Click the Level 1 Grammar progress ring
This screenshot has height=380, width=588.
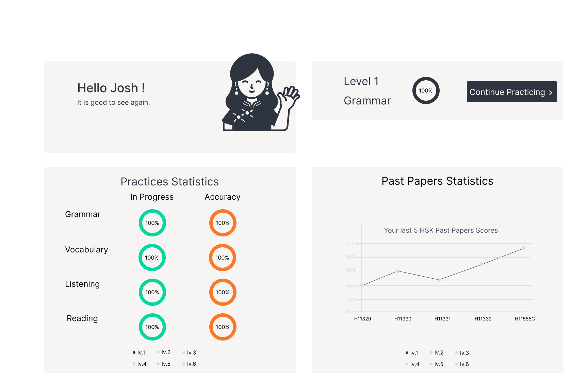click(426, 90)
